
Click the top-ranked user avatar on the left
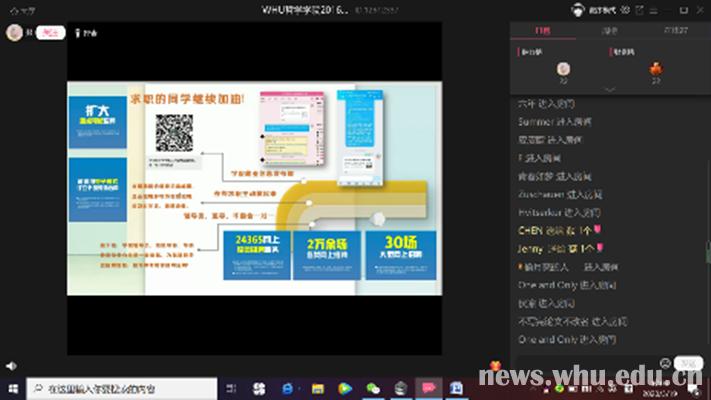click(x=563, y=68)
